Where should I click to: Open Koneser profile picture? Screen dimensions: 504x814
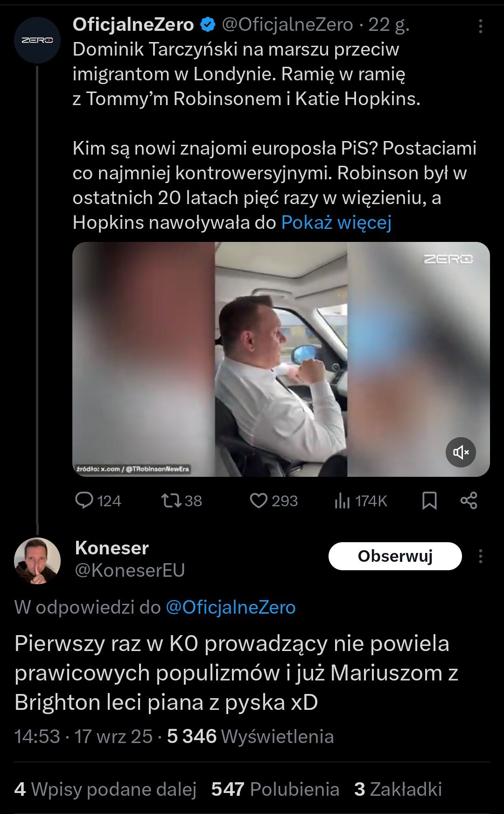pyautogui.click(x=37, y=561)
